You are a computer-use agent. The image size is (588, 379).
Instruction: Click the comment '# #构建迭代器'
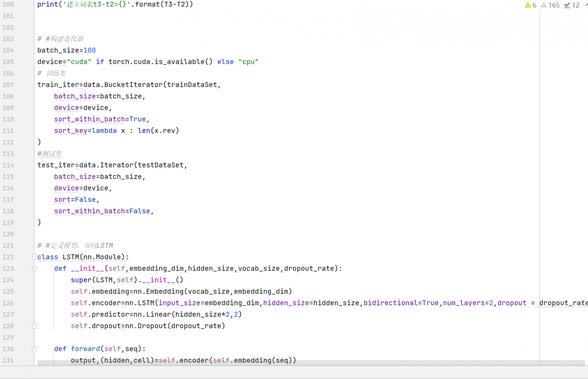click(60, 39)
